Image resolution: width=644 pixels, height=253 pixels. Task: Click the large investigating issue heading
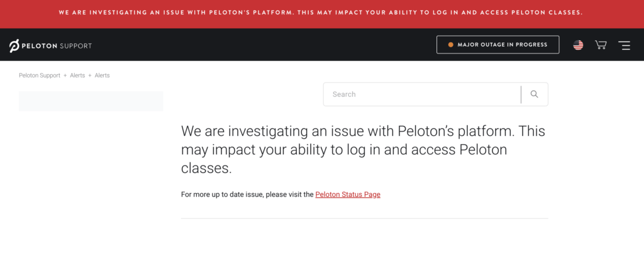coord(363,150)
